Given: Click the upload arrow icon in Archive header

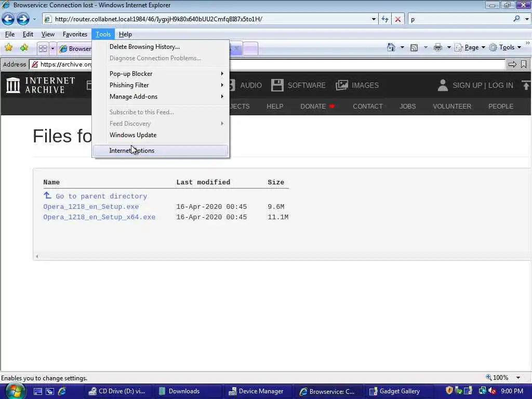Looking at the screenshot, I should (x=526, y=85).
